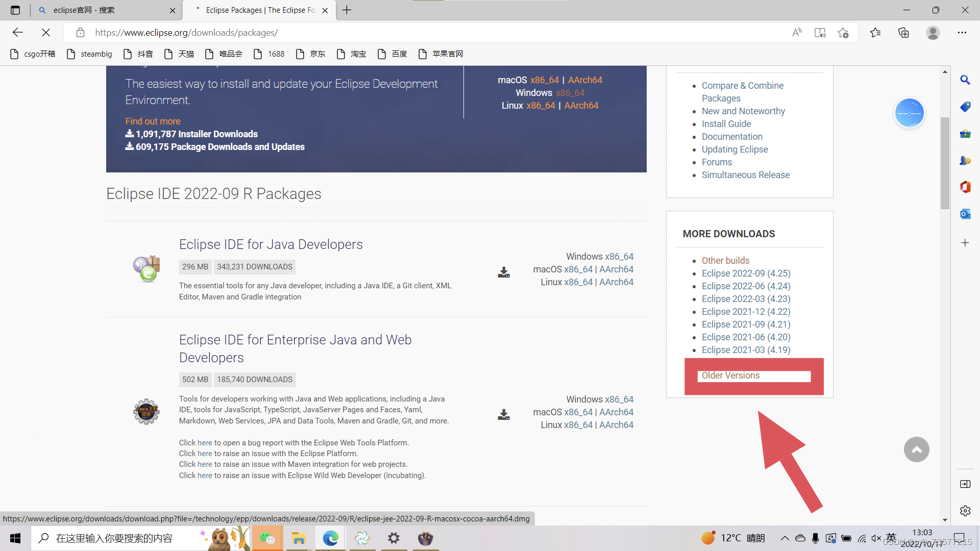Open a new tab with plus button
The width and height of the screenshot is (980, 551).
click(x=347, y=10)
